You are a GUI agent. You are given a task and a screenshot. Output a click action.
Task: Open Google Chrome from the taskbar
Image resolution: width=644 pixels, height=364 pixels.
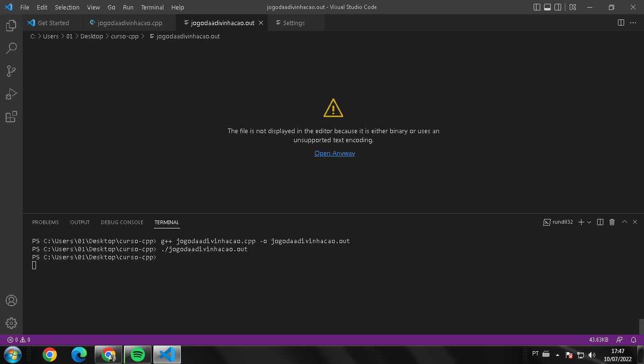click(50, 355)
